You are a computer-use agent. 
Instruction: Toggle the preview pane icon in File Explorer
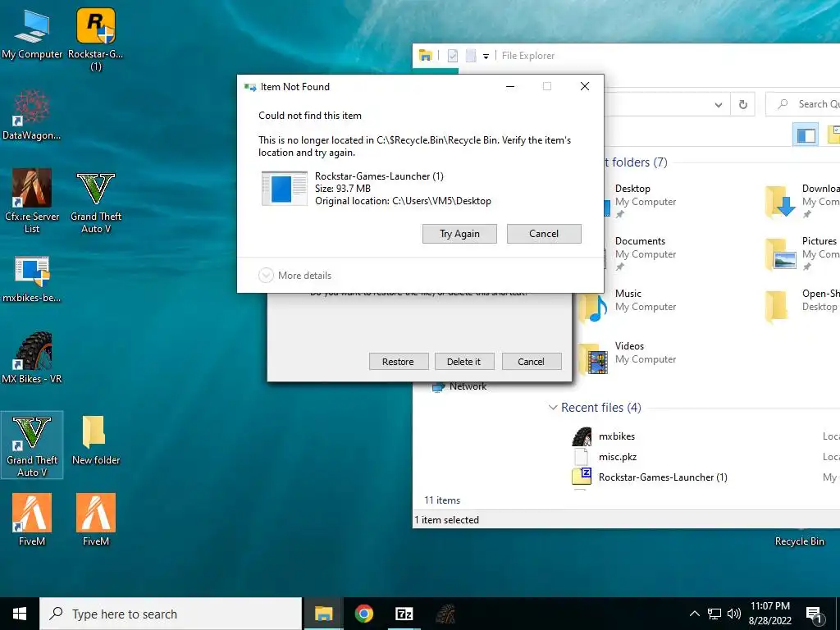[x=806, y=135]
